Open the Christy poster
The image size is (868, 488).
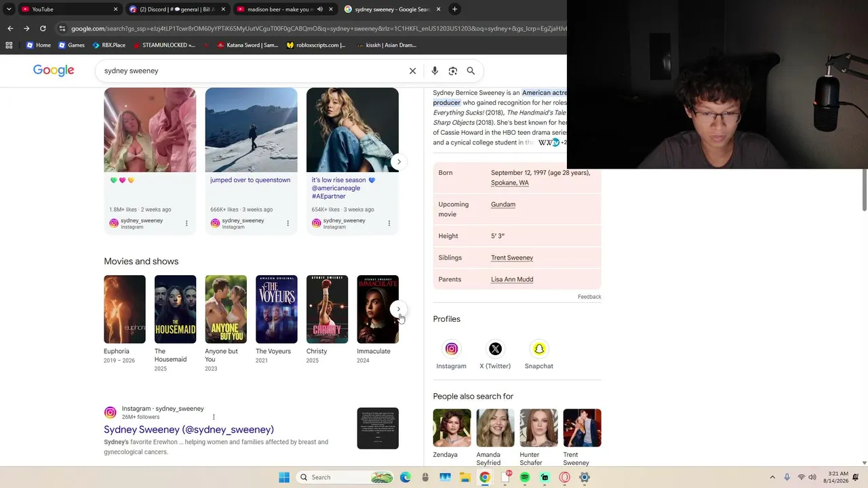click(327, 309)
